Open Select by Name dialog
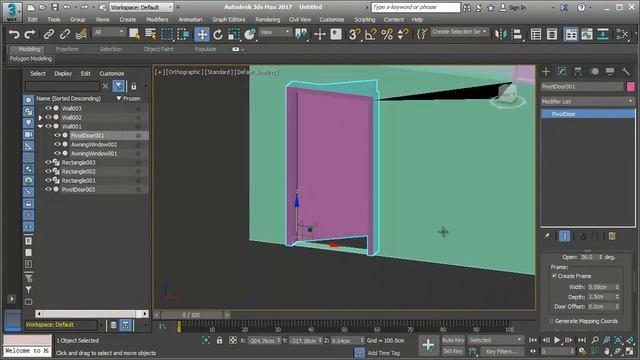Viewport: 640px width, 360px height. click(x=151, y=34)
